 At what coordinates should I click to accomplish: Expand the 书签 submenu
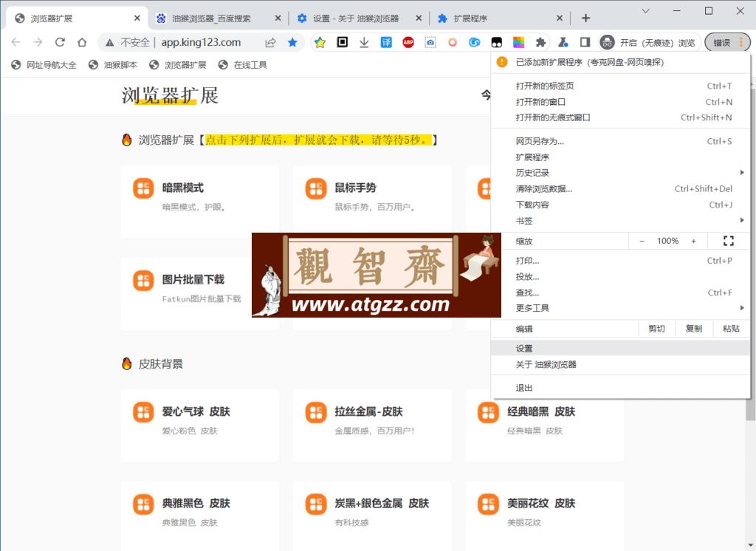(620, 221)
